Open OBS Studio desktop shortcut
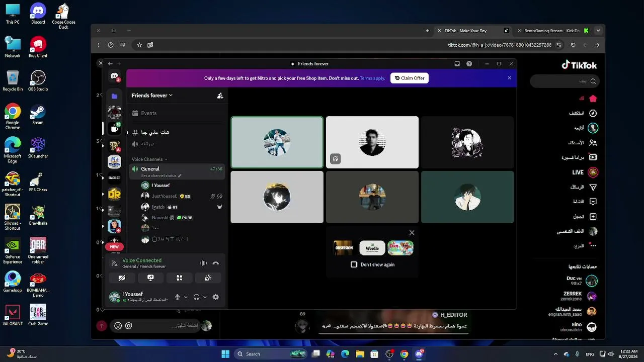 [38, 80]
